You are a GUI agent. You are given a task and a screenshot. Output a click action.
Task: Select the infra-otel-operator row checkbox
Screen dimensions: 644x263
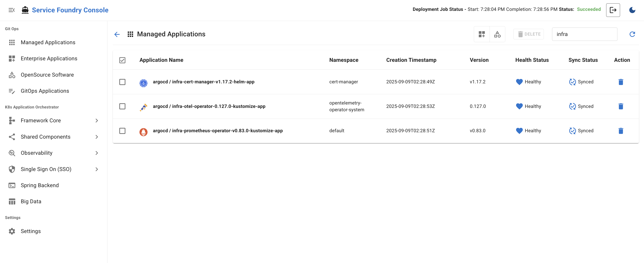(122, 106)
